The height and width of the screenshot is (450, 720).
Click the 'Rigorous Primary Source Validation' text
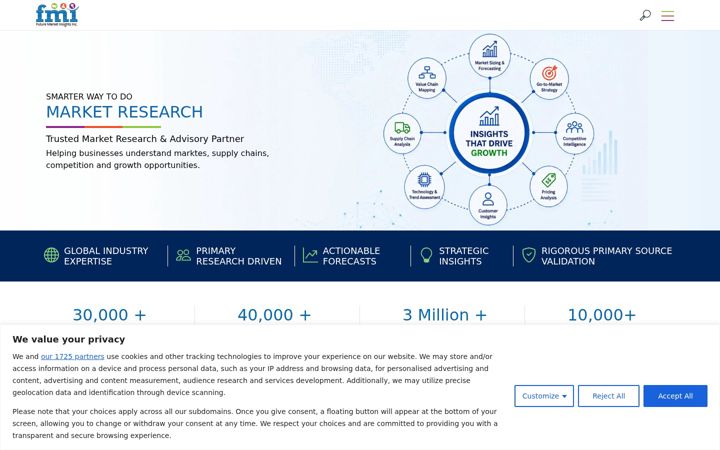click(x=607, y=256)
